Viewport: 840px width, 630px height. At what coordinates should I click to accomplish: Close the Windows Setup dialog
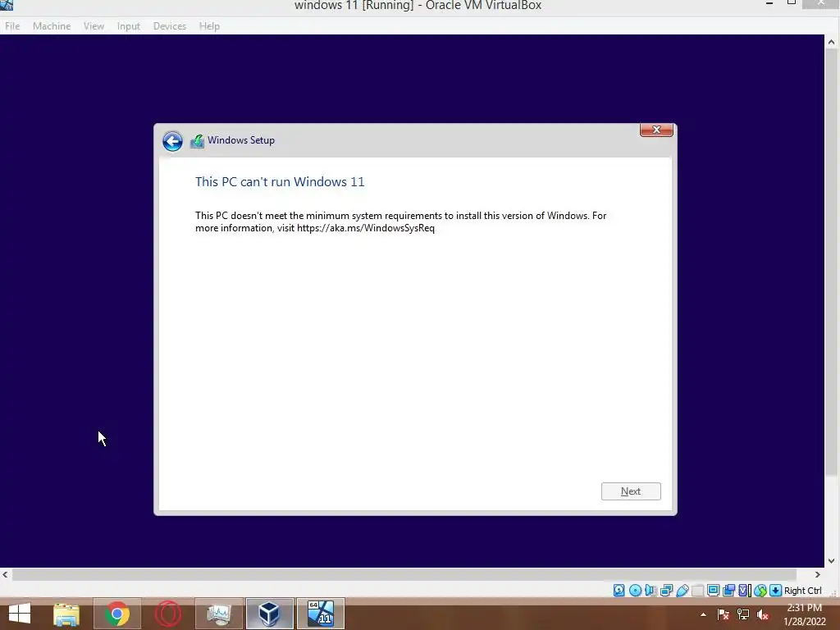pyautogui.click(x=656, y=130)
